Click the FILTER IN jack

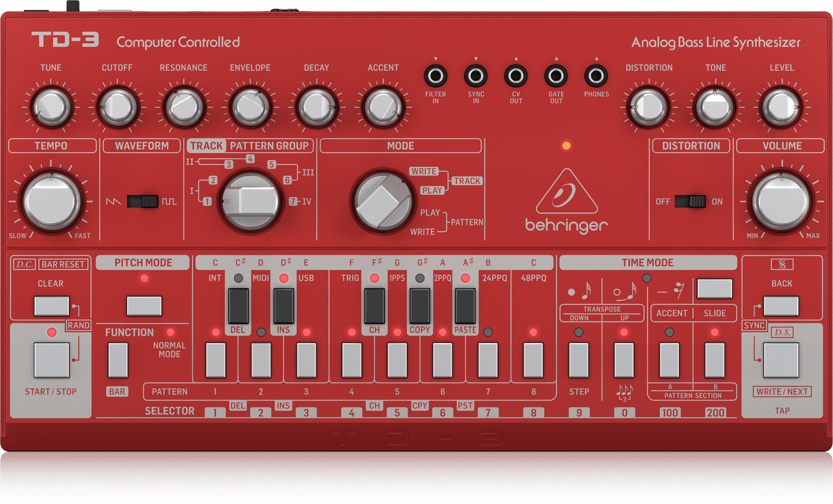(435, 76)
